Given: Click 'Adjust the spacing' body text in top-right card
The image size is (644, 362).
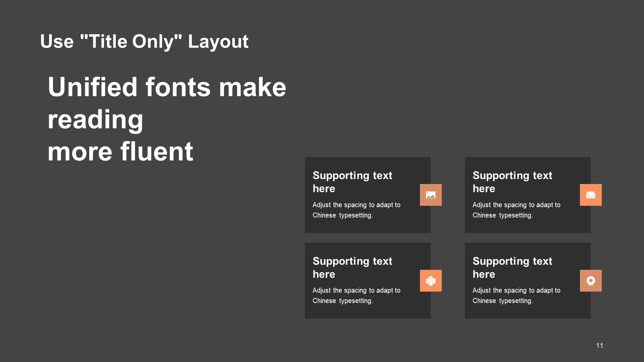Looking at the screenshot, I should click(517, 210).
